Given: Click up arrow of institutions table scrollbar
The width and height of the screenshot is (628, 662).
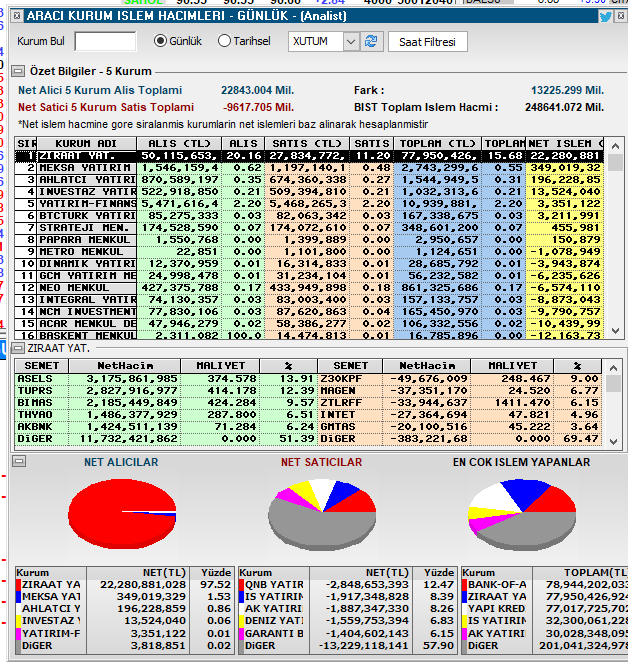Looking at the screenshot, I should pyautogui.click(x=615, y=146).
